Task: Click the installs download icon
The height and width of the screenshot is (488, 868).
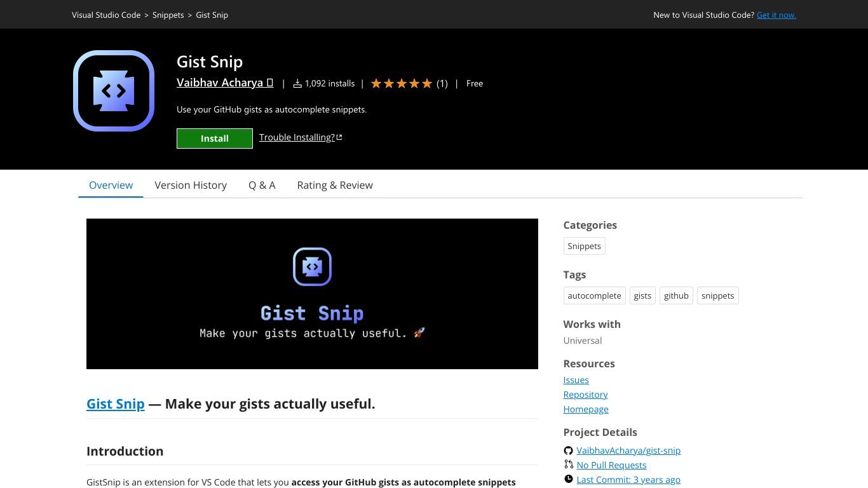Action: [297, 83]
